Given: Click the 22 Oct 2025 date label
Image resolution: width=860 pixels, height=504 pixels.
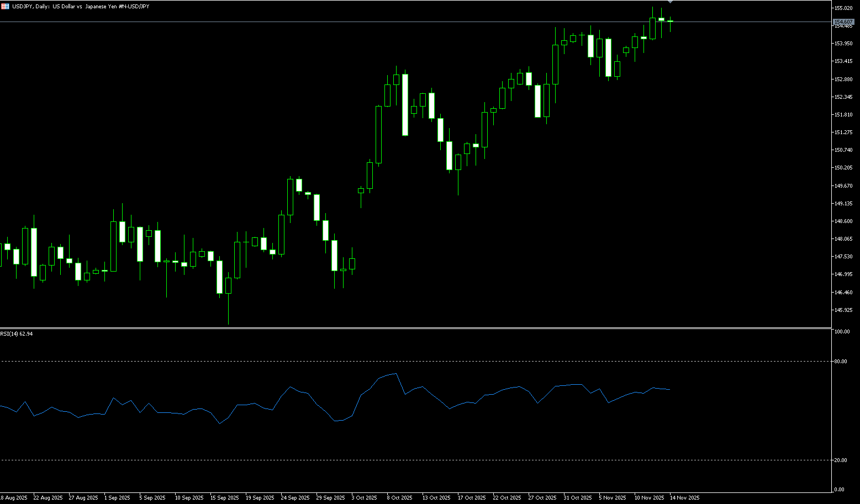Looking at the screenshot, I should point(507,497).
